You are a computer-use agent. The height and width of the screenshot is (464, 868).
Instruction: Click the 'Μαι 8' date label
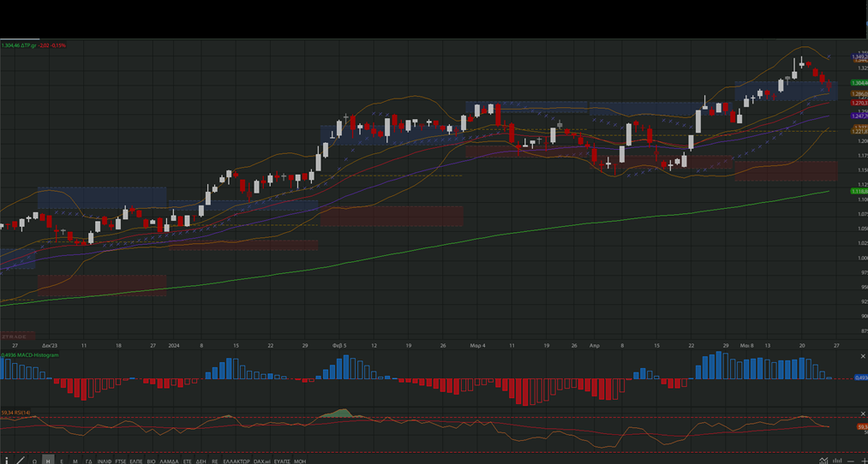(747, 345)
